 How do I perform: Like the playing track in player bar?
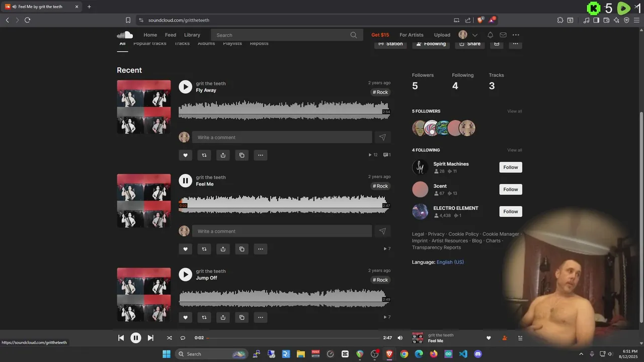pos(489,338)
